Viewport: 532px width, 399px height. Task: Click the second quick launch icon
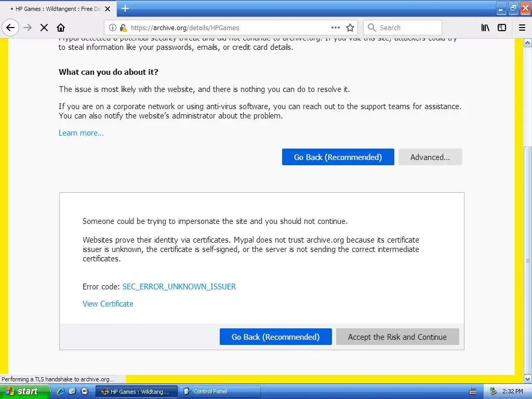tap(72, 391)
